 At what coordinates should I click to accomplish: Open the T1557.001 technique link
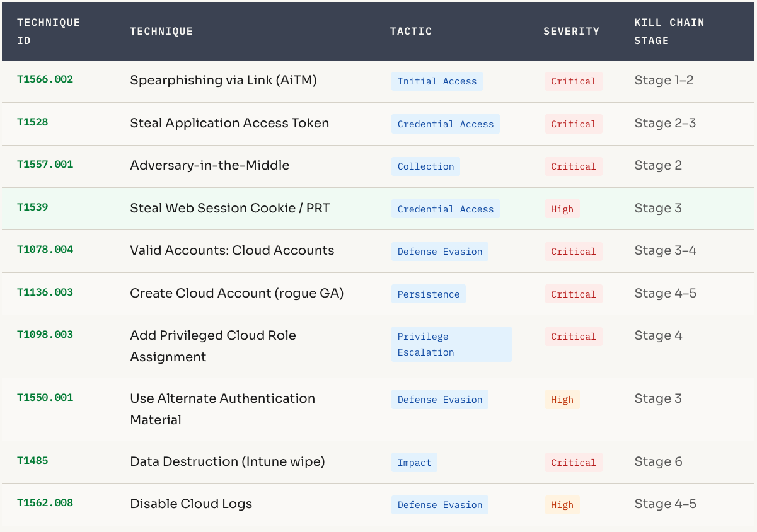click(45, 165)
